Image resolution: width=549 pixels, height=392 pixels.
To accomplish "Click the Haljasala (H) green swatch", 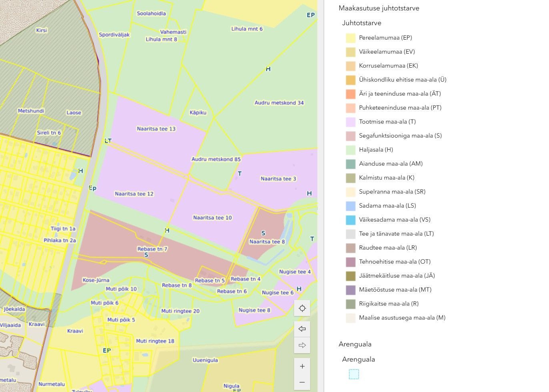I will pyautogui.click(x=351, y=150).
